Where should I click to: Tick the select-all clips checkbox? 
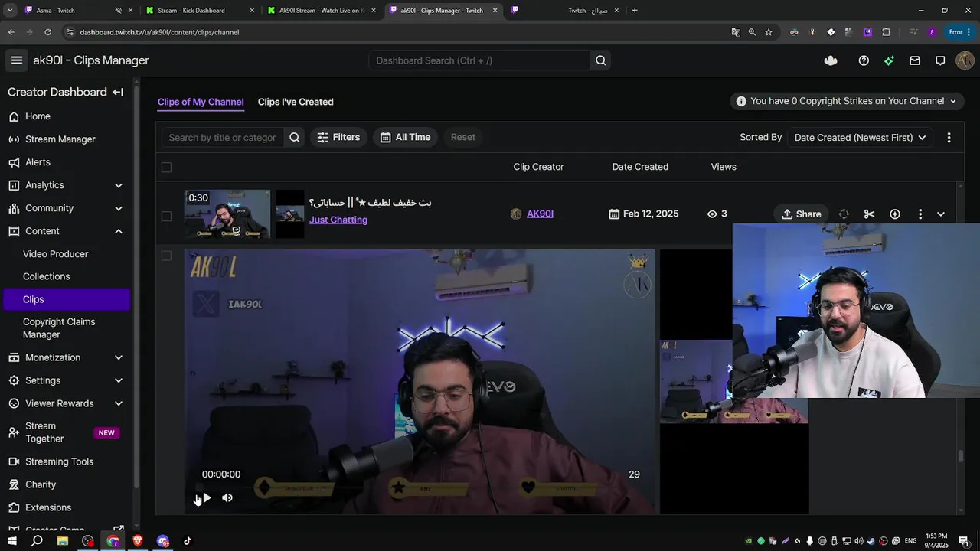point(166,167)
